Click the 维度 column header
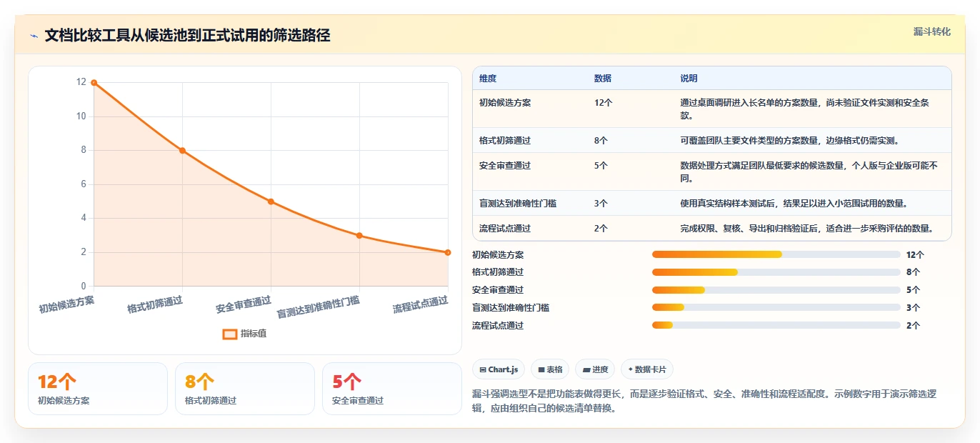 coord(488,78)
